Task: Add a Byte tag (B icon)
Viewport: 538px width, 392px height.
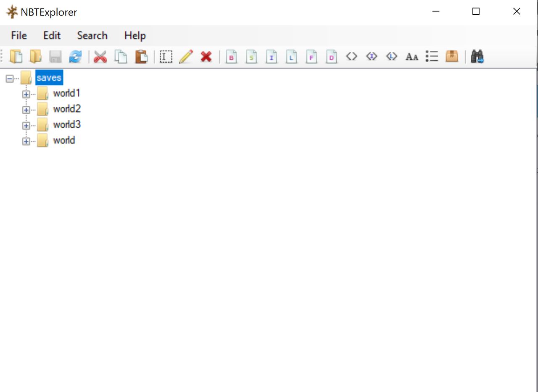Action: (x=231, y=56)
